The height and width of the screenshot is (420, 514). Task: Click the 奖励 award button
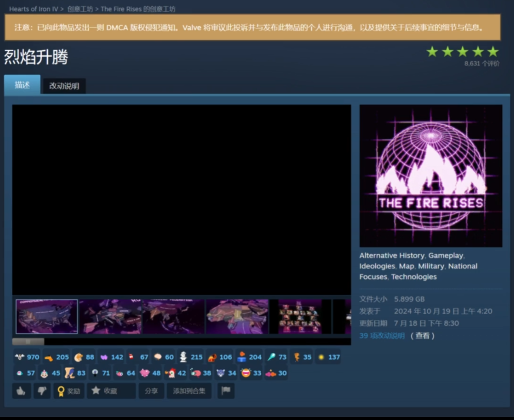point(69,391)
